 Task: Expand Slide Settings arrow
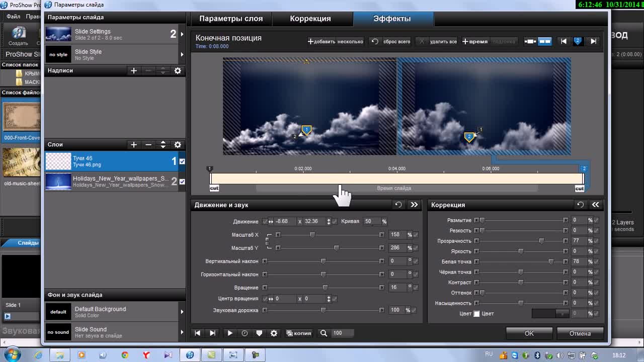[x=182, y=34]
